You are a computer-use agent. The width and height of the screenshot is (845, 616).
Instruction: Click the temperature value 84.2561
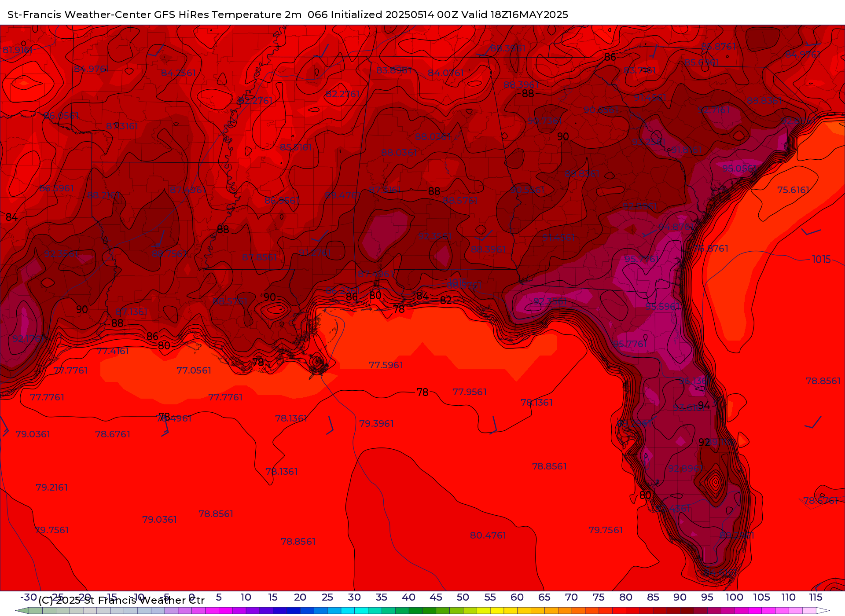click(x=178, y=73)
